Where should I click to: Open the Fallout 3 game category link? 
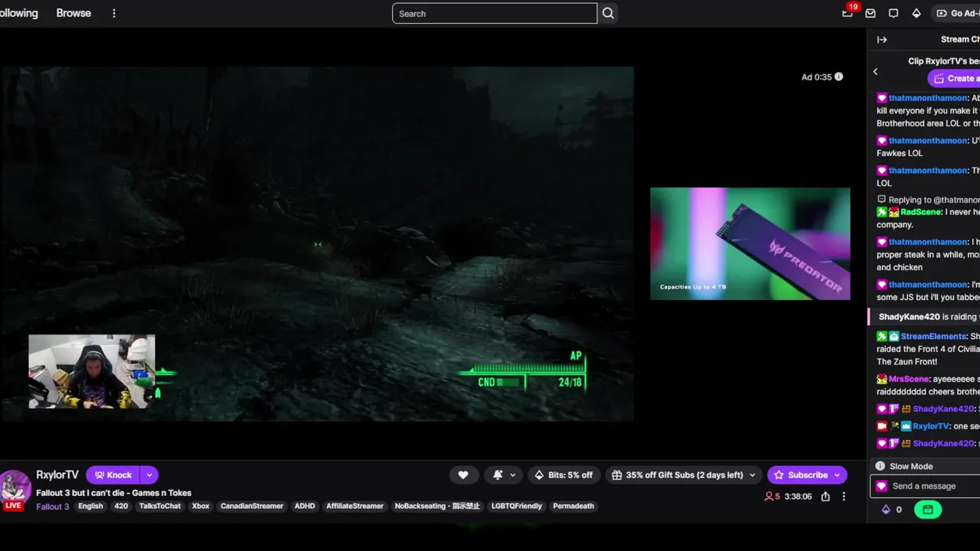click(53, 506)
